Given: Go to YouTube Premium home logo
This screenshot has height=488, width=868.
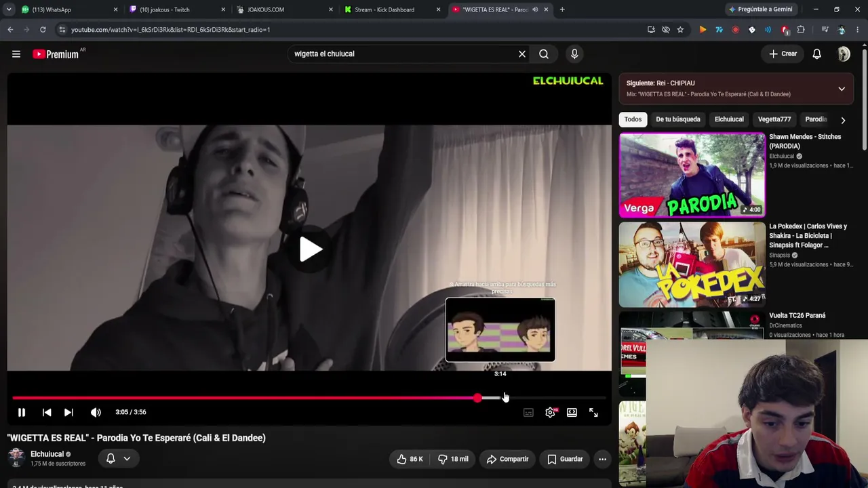Looking at the screenshot, I should pyautogui.click(x=56, y=54).
